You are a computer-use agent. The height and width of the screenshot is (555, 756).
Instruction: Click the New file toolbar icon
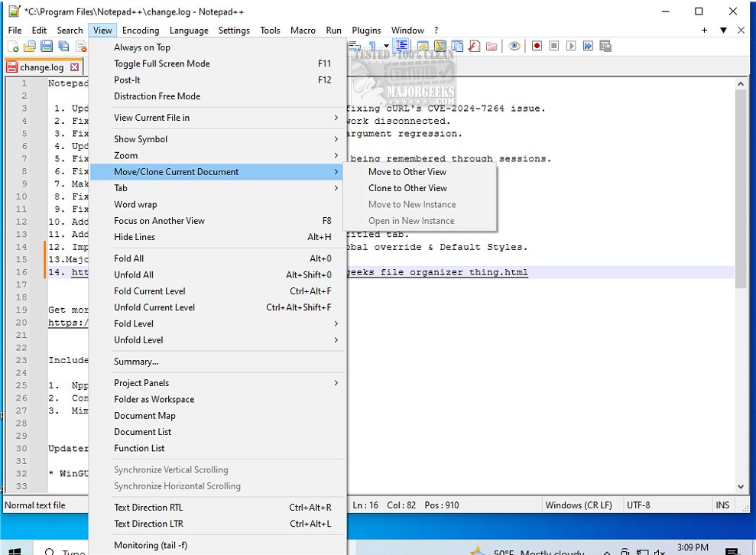tap(13, 47)
